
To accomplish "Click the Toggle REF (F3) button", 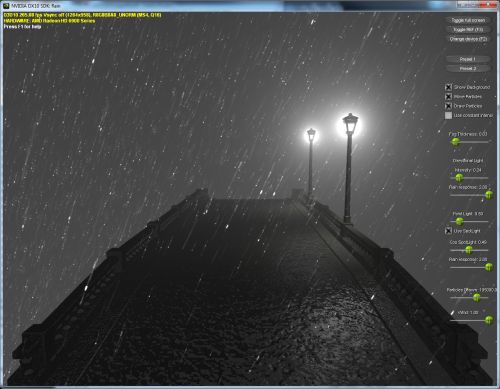I will click(468, 30).
